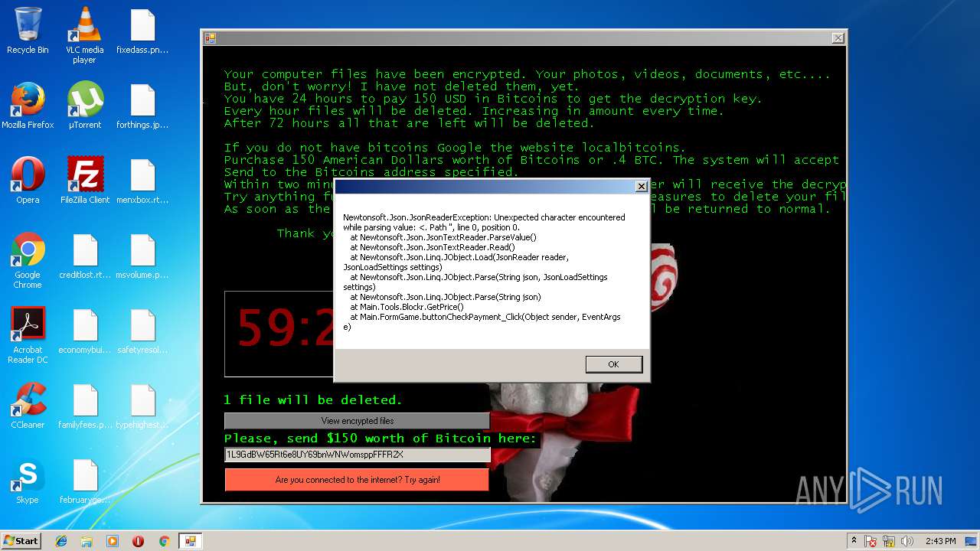Screen dimensions: 980x551
Task: Click the Opera icon in the taskbar
Action: [x=139, y=541]
